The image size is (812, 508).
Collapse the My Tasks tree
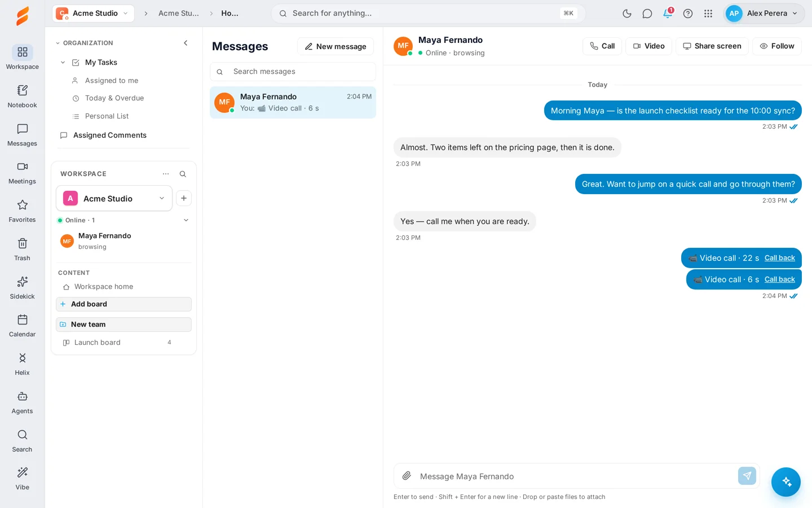coord(63,63)
